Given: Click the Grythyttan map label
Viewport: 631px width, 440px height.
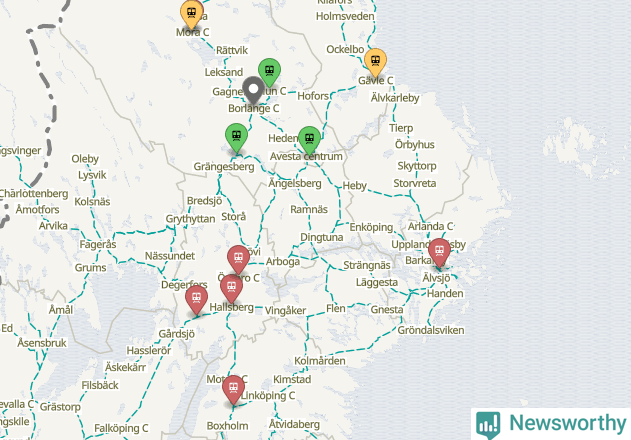Looking at the screenshot, I should pyautogui.click(x=190, y=219).
